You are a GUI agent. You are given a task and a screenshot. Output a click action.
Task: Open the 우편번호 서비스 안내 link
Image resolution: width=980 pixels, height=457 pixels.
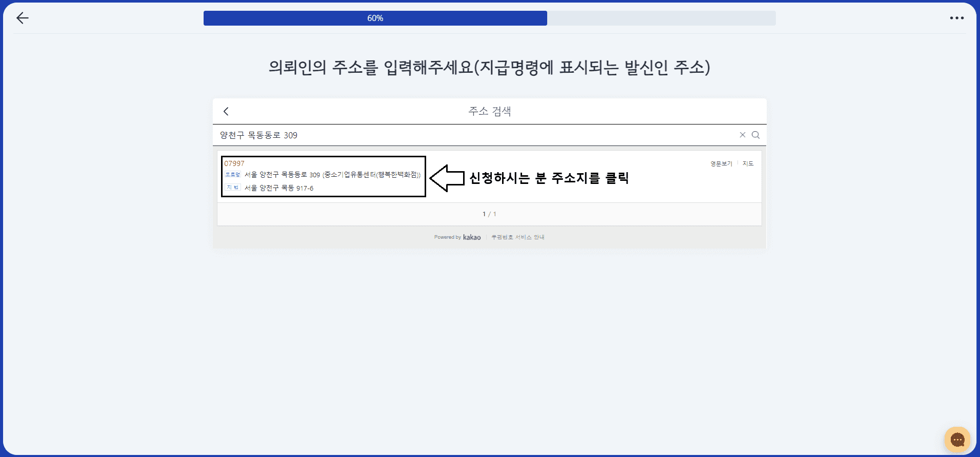517,237
